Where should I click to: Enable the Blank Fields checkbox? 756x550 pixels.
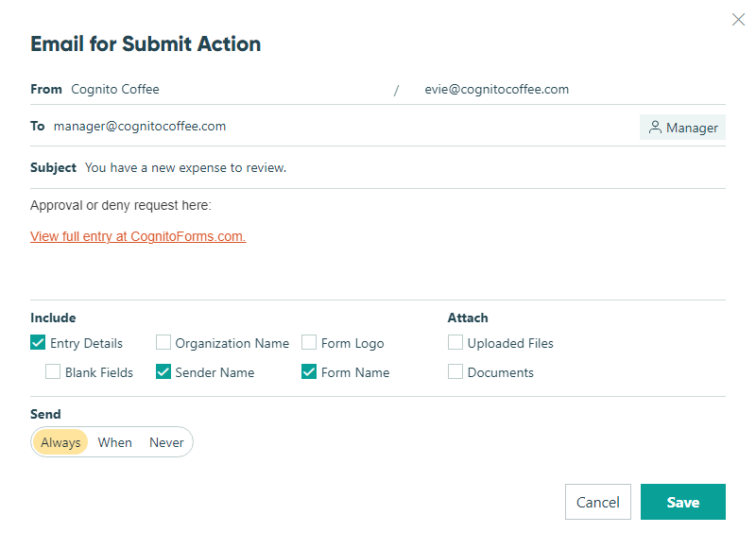(53, 371)
